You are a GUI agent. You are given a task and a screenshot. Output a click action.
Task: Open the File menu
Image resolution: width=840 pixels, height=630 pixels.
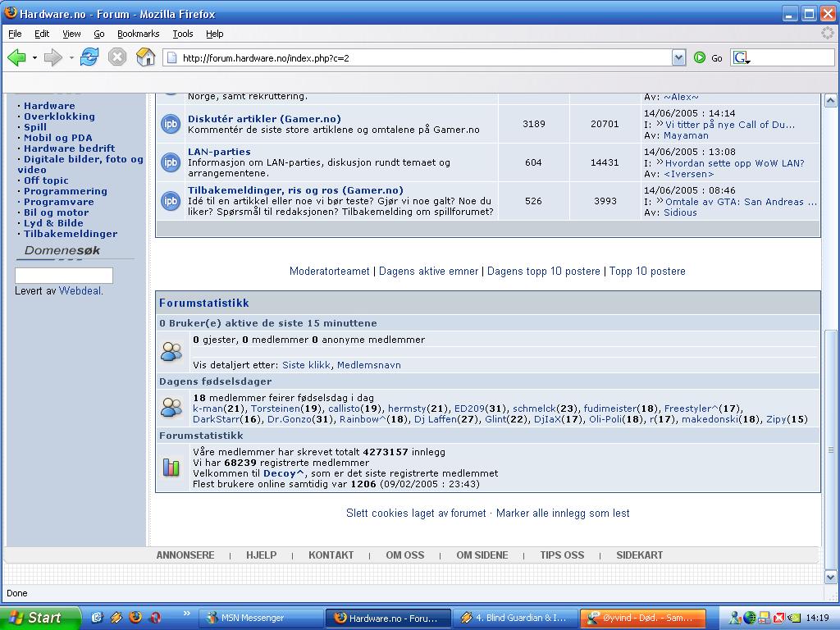15,34
